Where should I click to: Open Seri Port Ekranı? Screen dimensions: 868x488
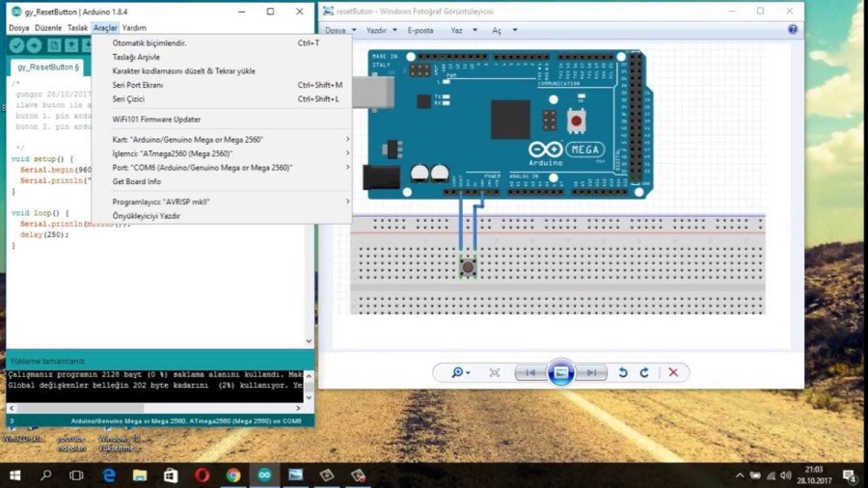click(x=222, y=85)
